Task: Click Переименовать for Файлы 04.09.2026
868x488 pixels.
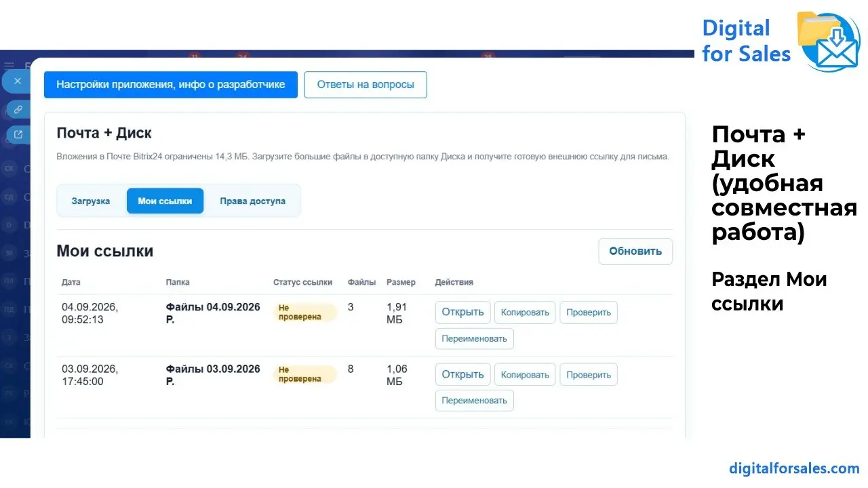Action: [x=474, y=338]
